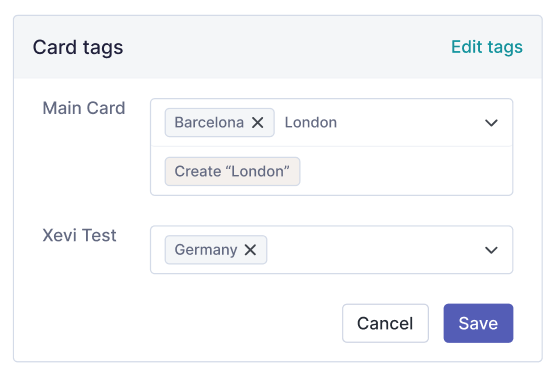Click the Xevi Test field label

pyautogui.click(x=79, y=235)
